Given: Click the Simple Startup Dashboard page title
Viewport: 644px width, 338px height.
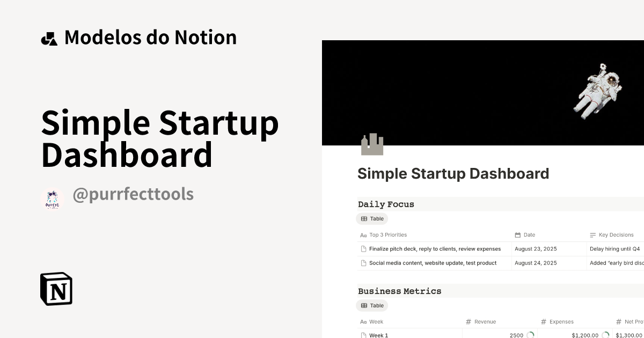Looking at the screenshot, I should click(453, 173).
